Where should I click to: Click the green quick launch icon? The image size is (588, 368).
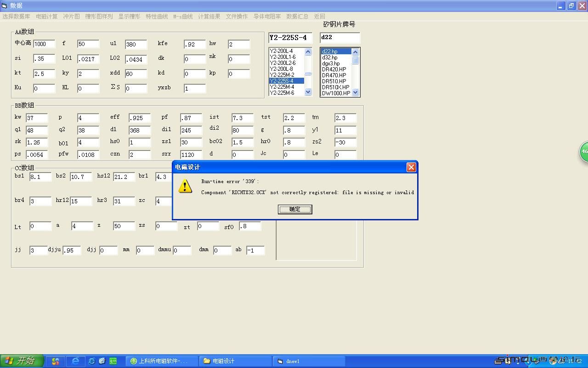113,361
